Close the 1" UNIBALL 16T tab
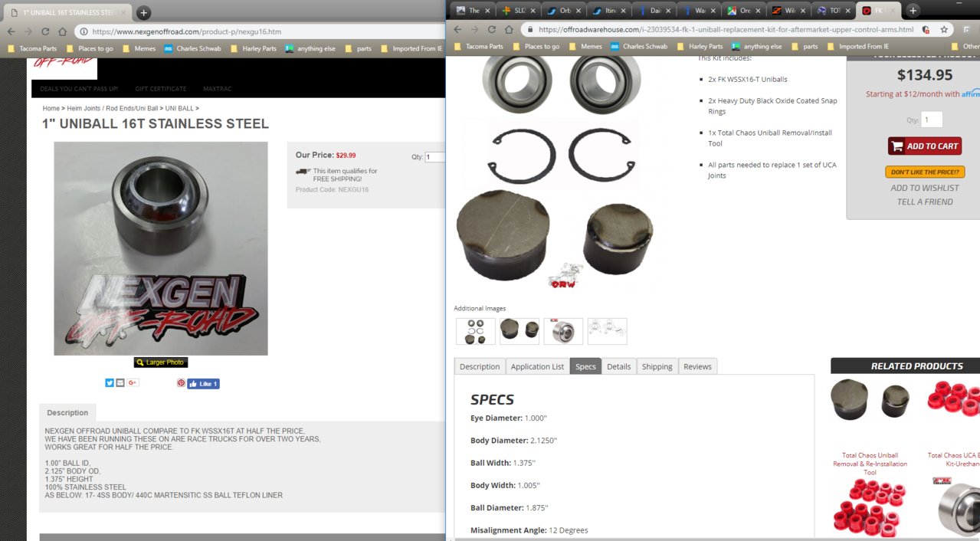 (122, 12)
